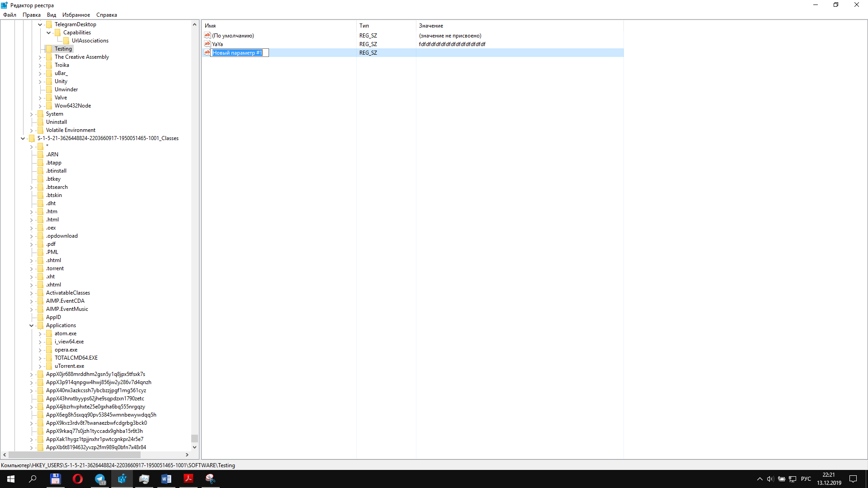Open Adobe Acrobat from the taskbar
The image size is (868, 488).
click(189, 479)
